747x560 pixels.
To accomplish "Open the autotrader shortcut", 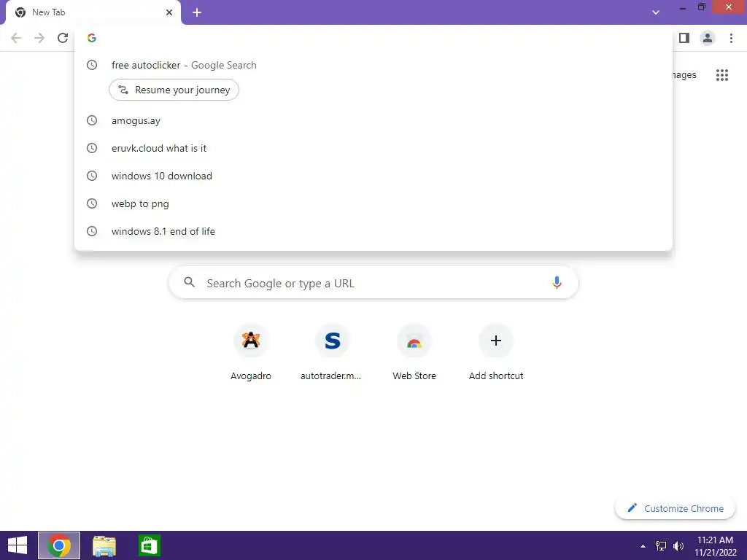I will pos(332,353).
